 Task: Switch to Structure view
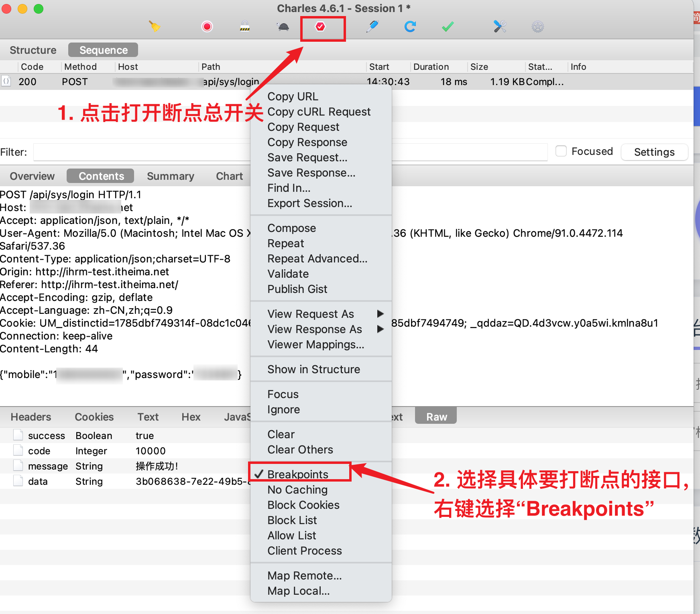(x=33, y=50)
